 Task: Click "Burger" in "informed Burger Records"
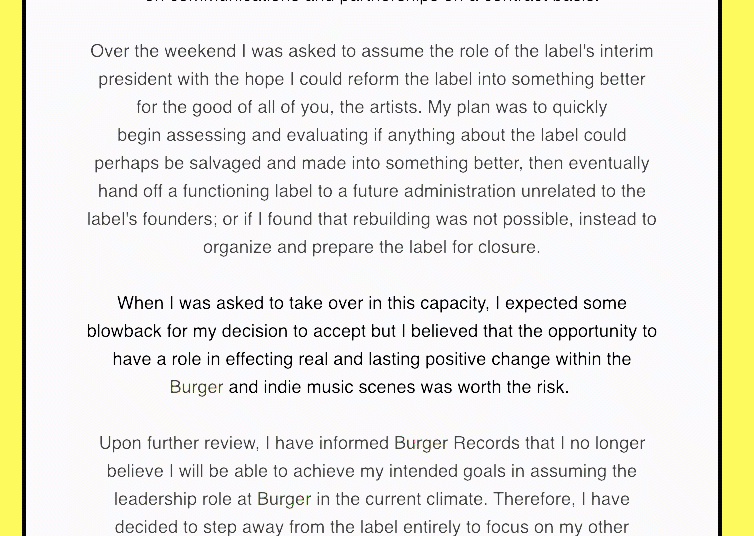[x=421, y=443]
